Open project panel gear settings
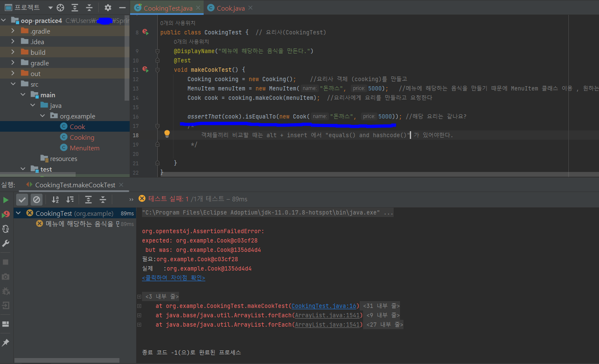This screenshot has height=364, width=599. pyautogui.click(x=108, y=8)
